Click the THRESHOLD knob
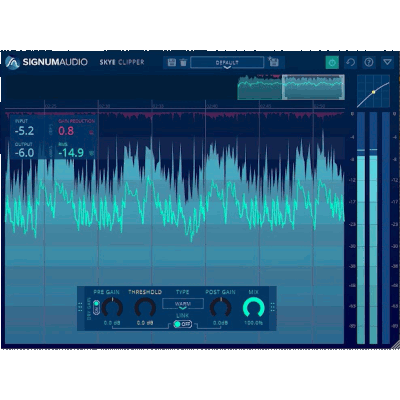 point(145,307)
